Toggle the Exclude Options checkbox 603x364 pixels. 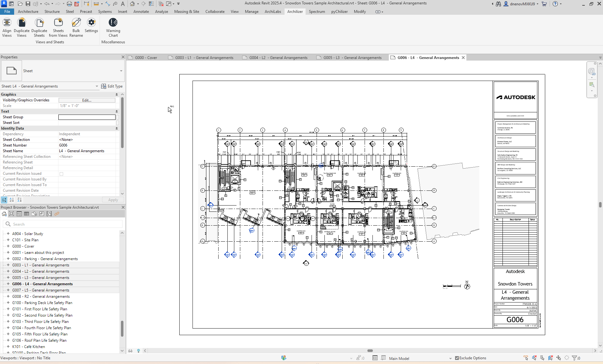pyautogui.click(x=457, y=358)
